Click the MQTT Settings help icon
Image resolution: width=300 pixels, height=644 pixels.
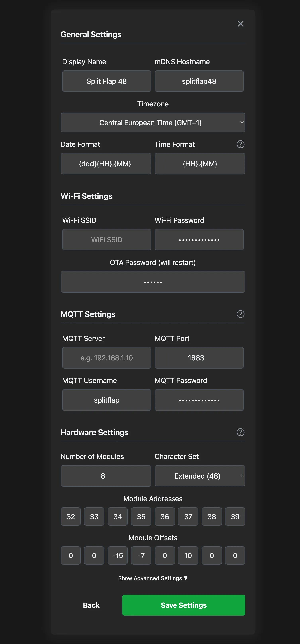[240, 314]
